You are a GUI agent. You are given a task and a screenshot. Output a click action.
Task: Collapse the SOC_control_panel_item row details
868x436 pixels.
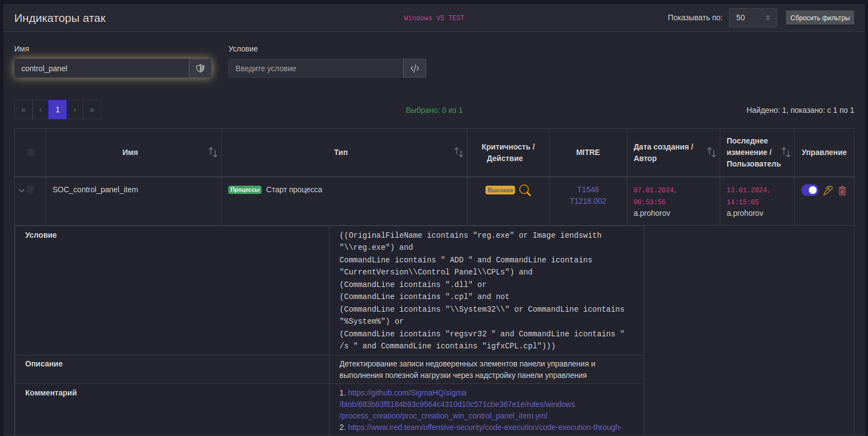tap(21, 190)
